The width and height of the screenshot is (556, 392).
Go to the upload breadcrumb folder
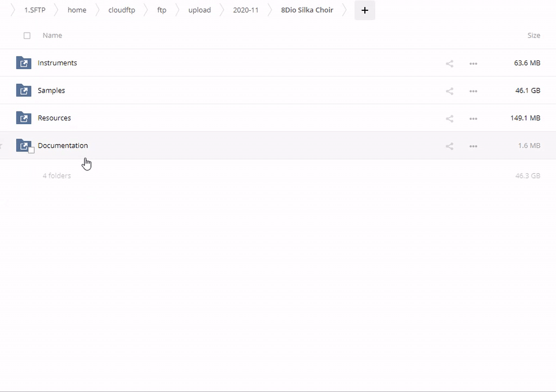199,10
